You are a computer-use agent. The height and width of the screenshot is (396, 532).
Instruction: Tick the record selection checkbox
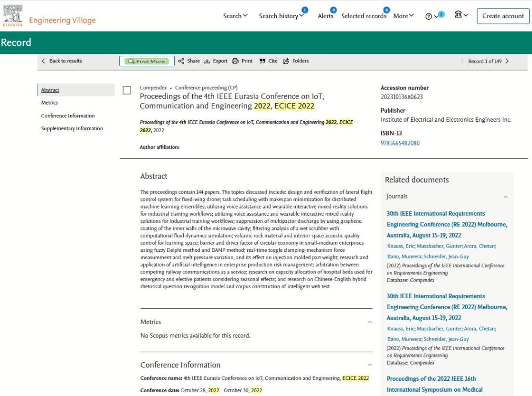(127, 90)
